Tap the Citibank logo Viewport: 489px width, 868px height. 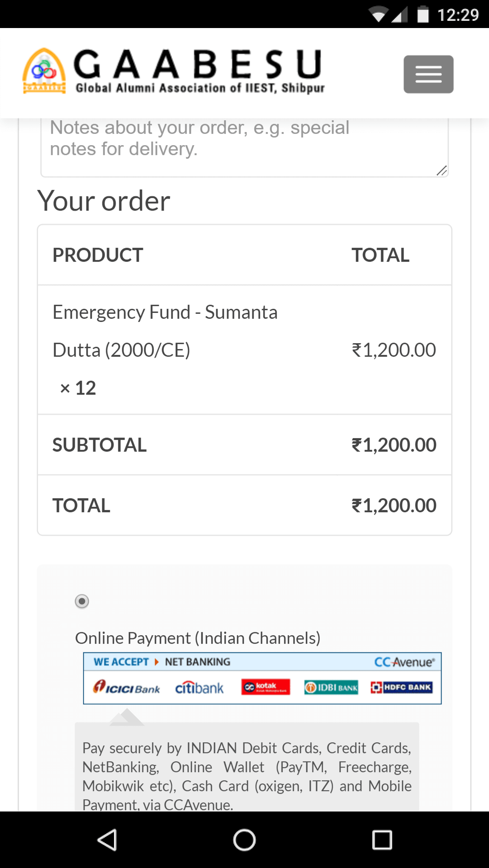point(199,688)
